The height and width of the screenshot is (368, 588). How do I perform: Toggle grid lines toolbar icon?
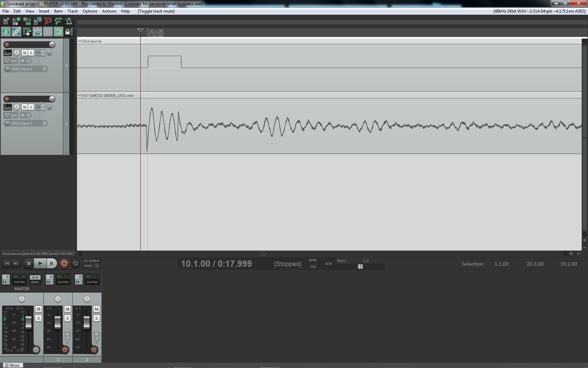(48, 32)
